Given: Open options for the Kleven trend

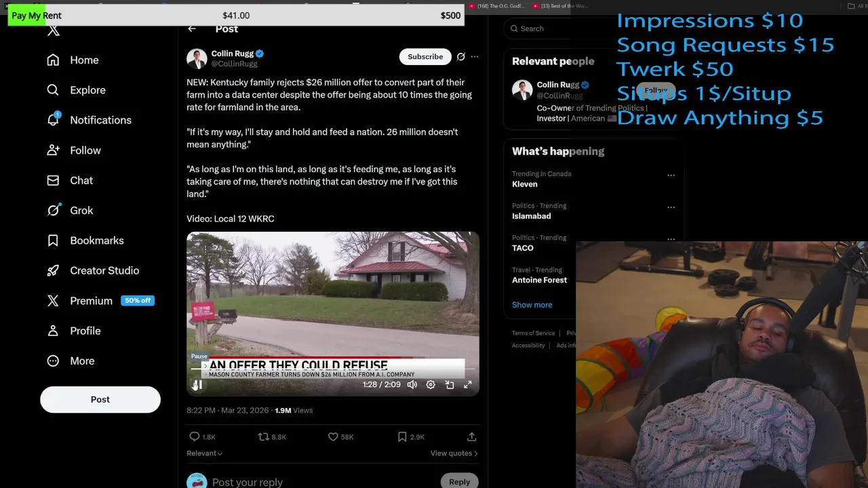Looking at the screenshot, I should tap(671, 175).
